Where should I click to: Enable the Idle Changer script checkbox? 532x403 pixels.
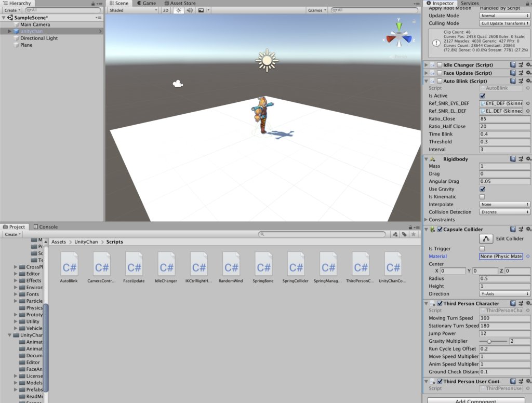(x=440, y=65)
